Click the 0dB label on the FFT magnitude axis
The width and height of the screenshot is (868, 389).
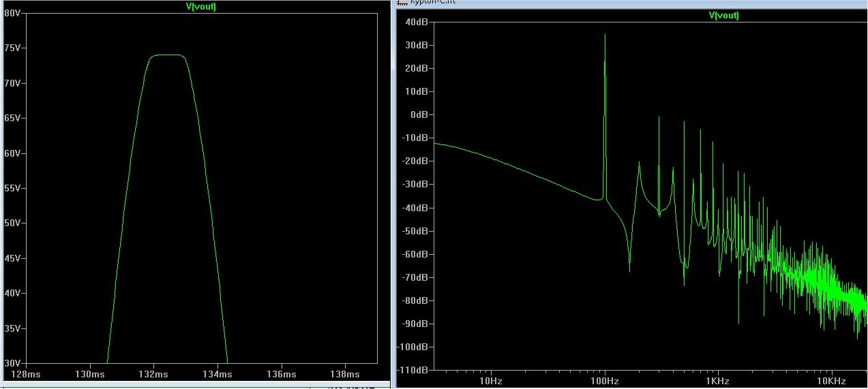point(418,114)
